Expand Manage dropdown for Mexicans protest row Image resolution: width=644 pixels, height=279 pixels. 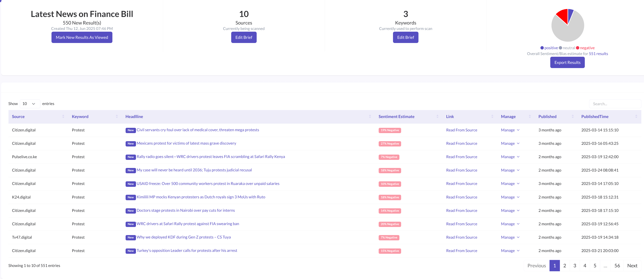click(x=510, y=143)
